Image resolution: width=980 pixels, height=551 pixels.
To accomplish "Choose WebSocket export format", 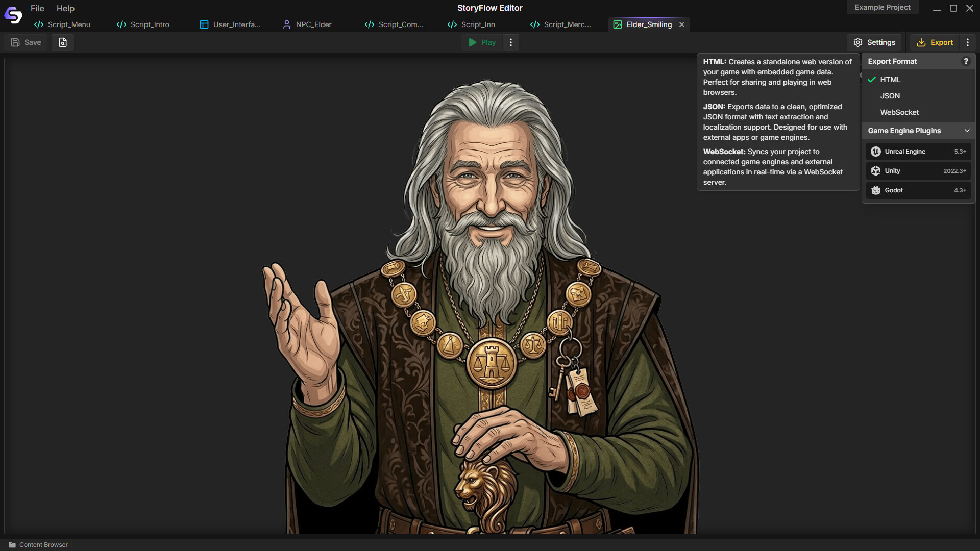I will 899,112.
